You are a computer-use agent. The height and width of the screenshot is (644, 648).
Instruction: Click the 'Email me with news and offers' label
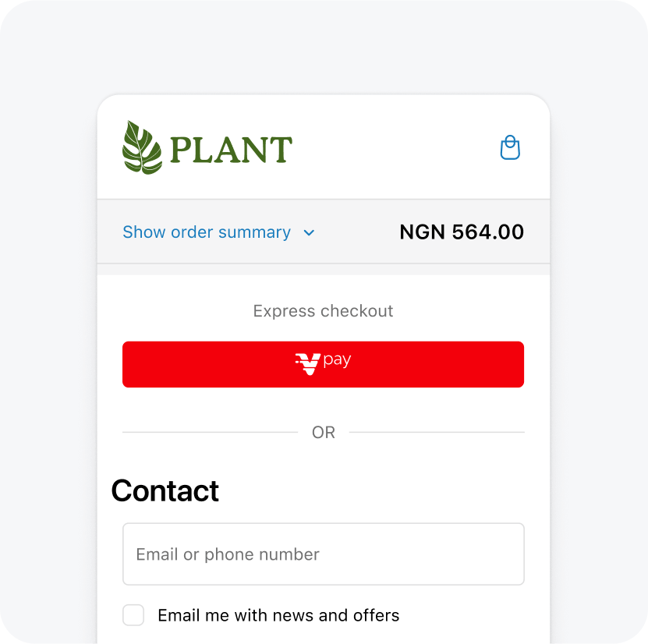coord(278,615)
